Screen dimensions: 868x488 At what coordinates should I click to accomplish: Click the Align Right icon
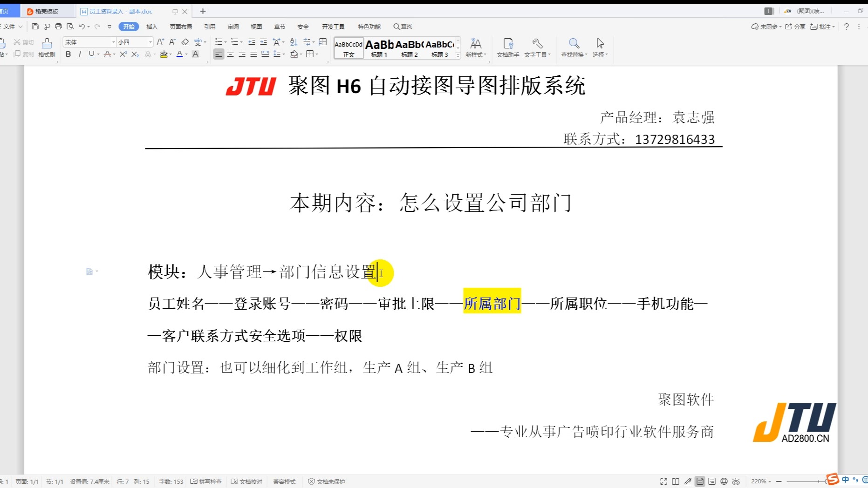pyautogui.click(x=242, y=54)
